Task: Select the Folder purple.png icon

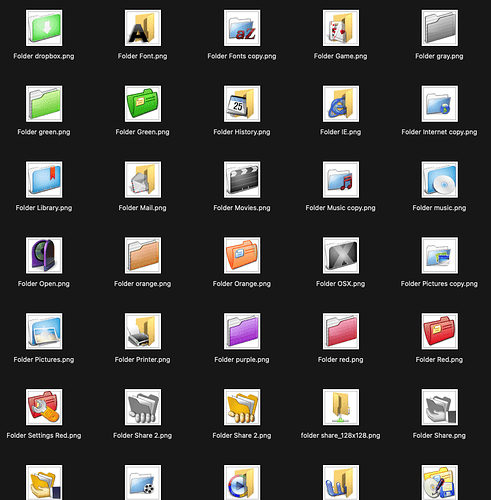Action: tap(242, 331)
